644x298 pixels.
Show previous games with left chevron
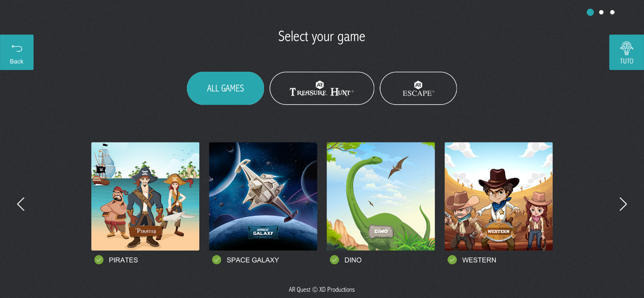(21, 204)
